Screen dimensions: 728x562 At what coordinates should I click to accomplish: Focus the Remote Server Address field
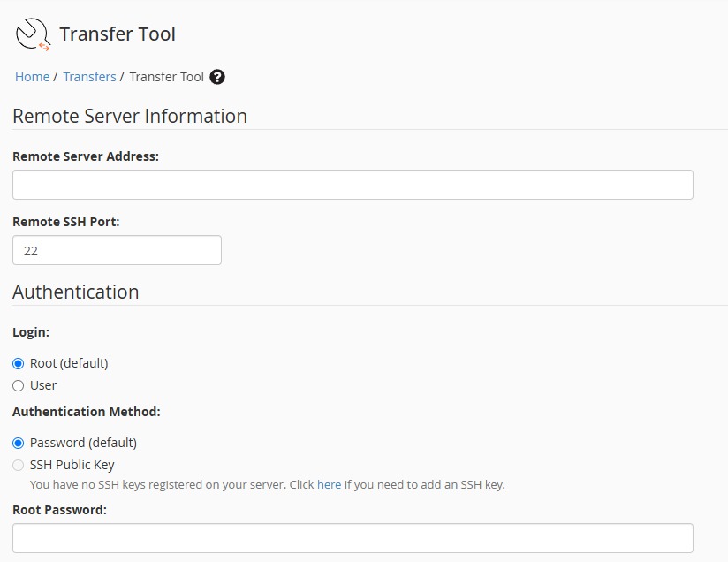[x=353, y=185]
